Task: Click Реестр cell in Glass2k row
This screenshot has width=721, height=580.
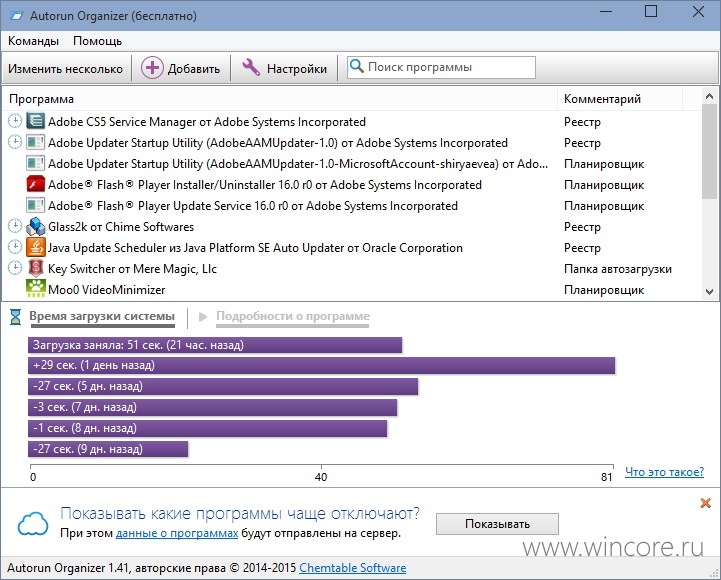Action: (x=582, y=227)
